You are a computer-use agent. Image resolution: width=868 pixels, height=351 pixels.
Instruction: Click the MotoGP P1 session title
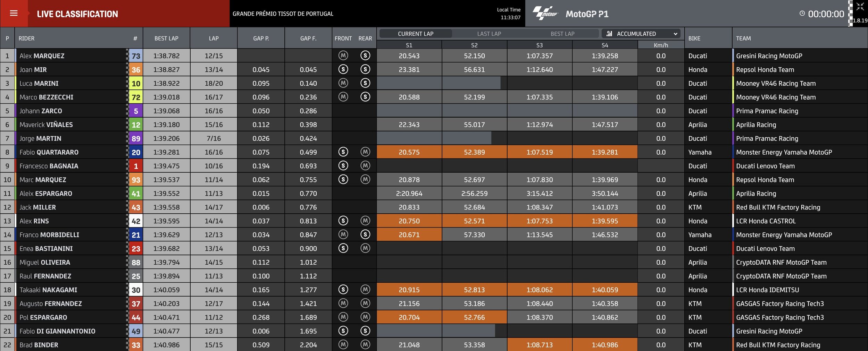(587, 14)
